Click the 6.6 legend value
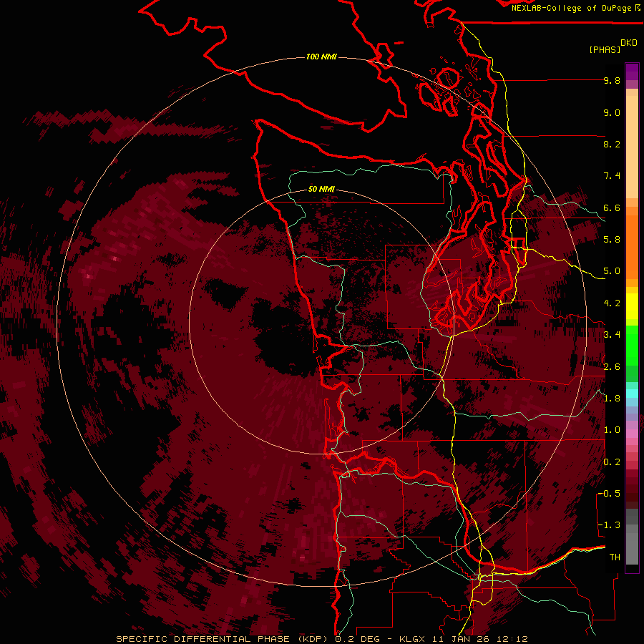Image resolution: width=644 pixels, height=644 pixels. click(612, 208)
